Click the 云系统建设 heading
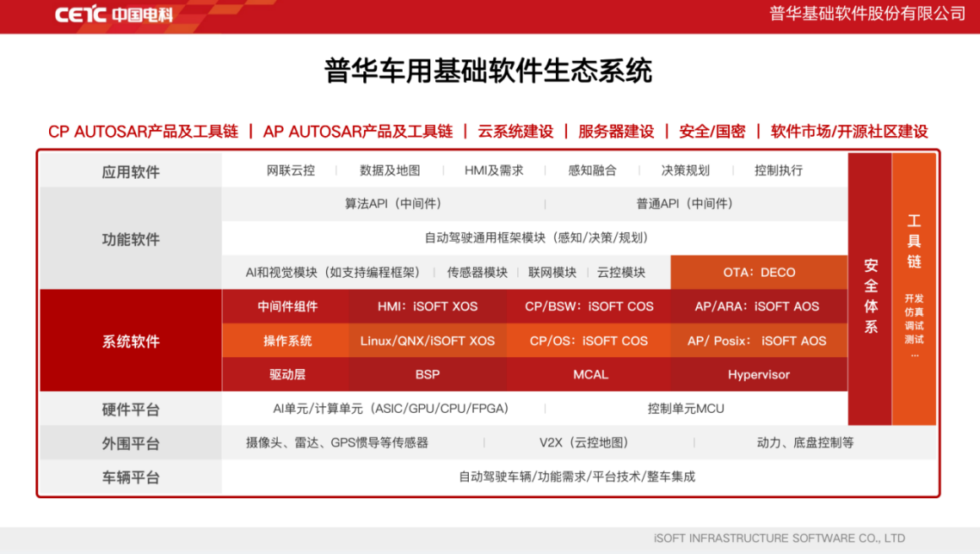 (x=515, y=132)
